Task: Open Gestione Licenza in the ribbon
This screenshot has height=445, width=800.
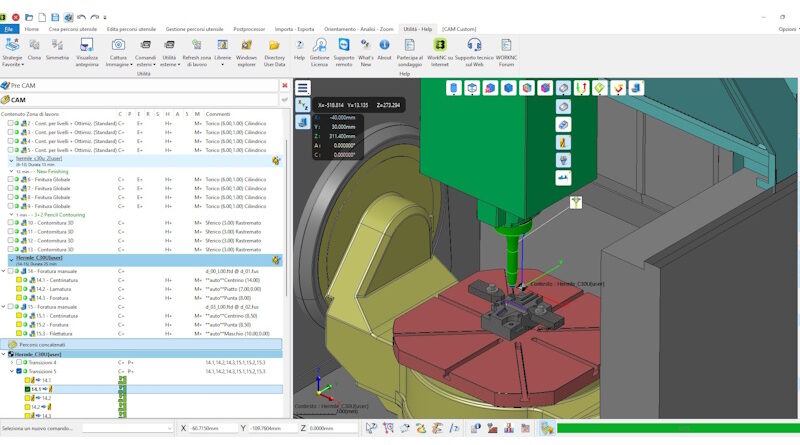Action: 319,52
